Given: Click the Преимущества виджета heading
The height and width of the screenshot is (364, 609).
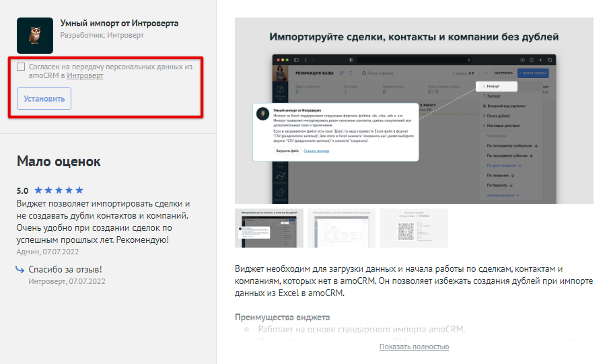Looking at the screenshot, I should pyautogui.click(x=283, y=318).
